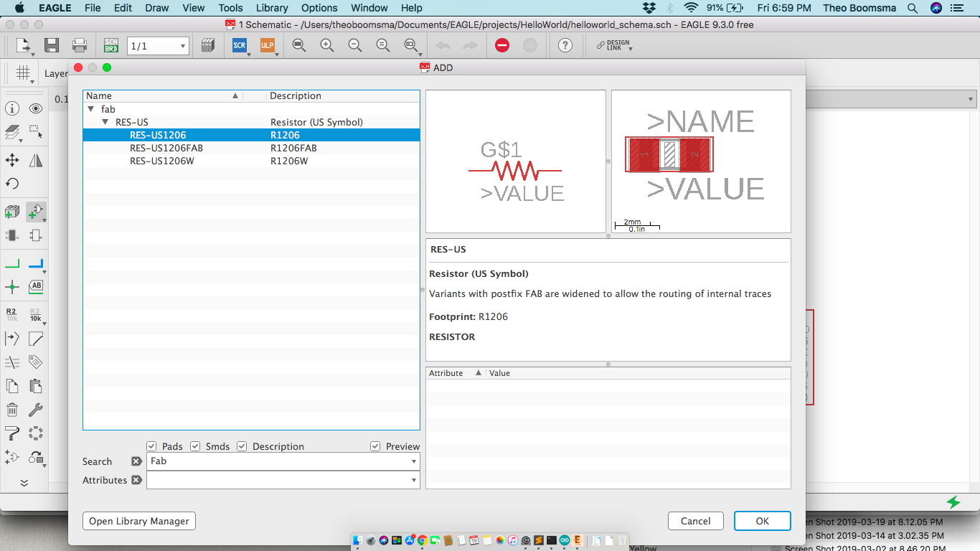980x551 pixels.
Task: Open the Attributes field dropdown
Action: [414, 480]
